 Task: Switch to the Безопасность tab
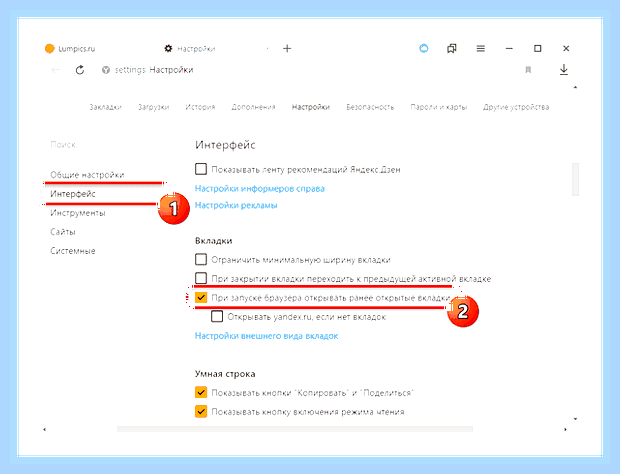370,107
